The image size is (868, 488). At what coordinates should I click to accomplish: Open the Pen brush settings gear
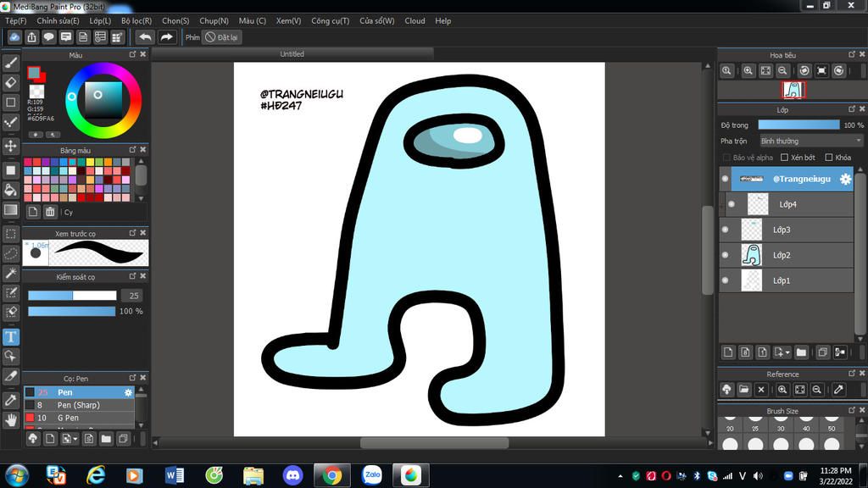(x=128, y=392)
